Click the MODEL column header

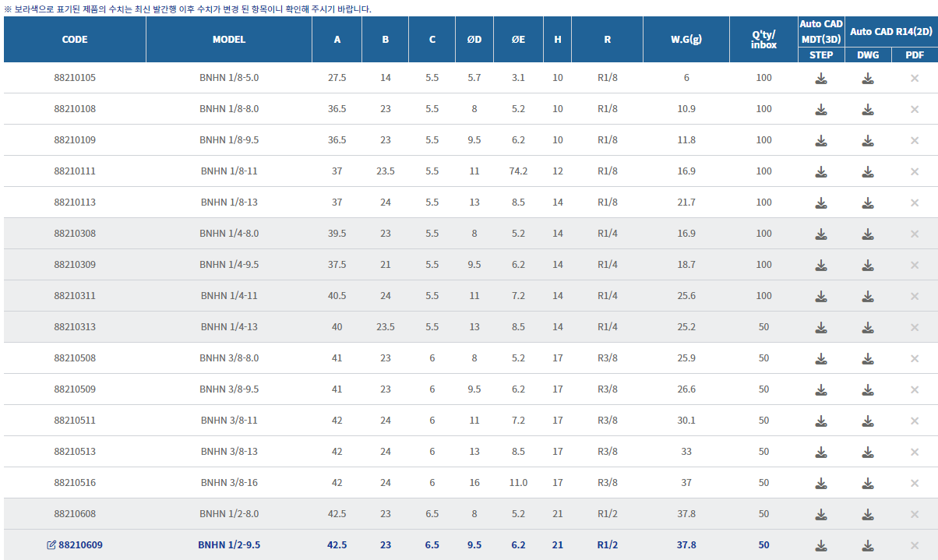coord(228,39)
